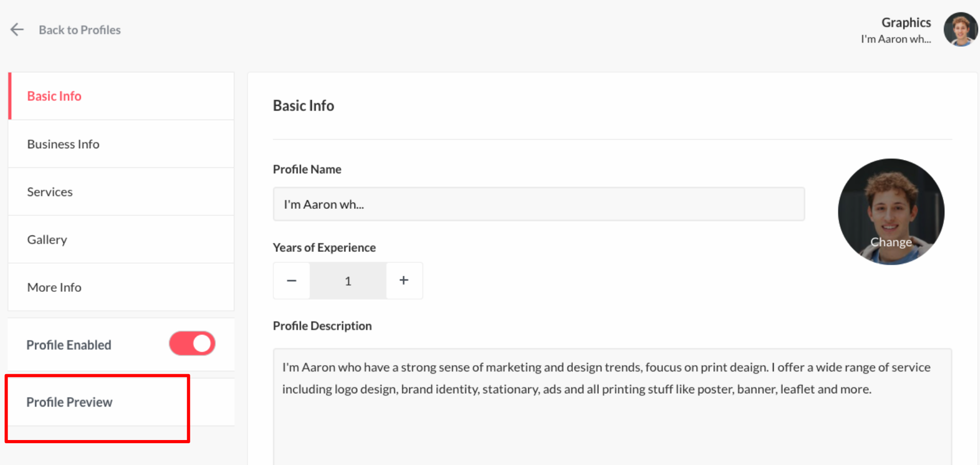The image size is (980, 465).
Task: Open the Gallery section
Action: pyautogui.click(x=121, y=240)
